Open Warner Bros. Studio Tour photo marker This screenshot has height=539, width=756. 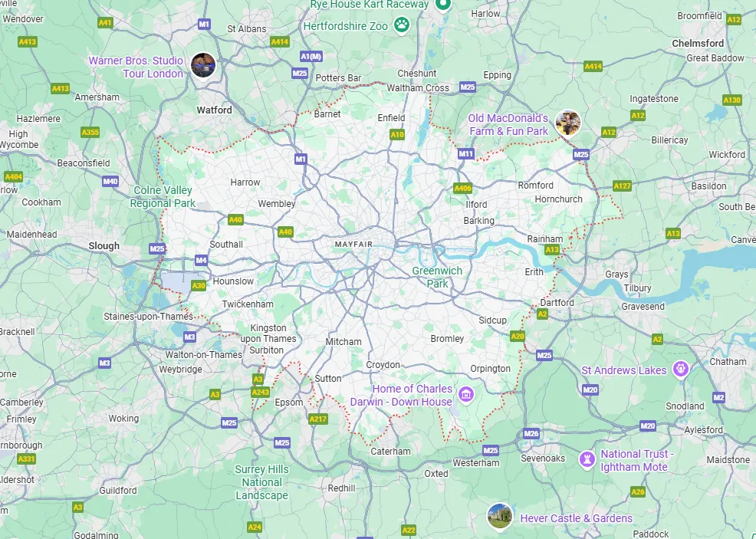(203, 64)
